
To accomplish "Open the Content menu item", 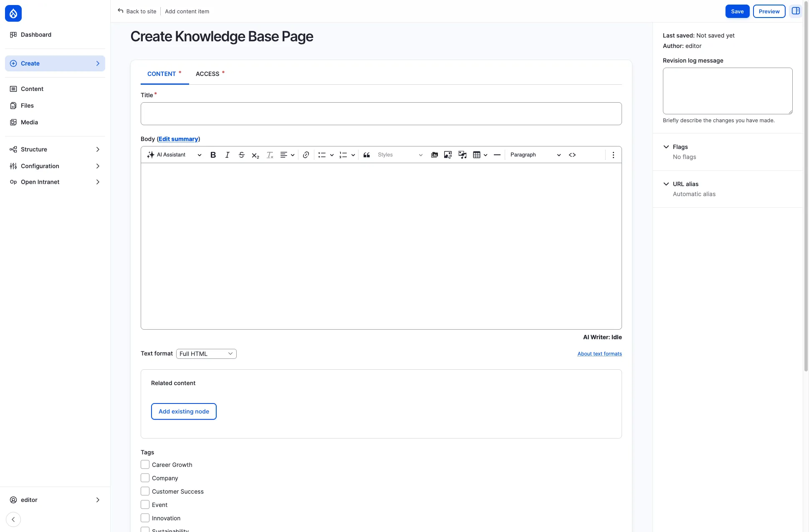I will (x=55, y=89).
